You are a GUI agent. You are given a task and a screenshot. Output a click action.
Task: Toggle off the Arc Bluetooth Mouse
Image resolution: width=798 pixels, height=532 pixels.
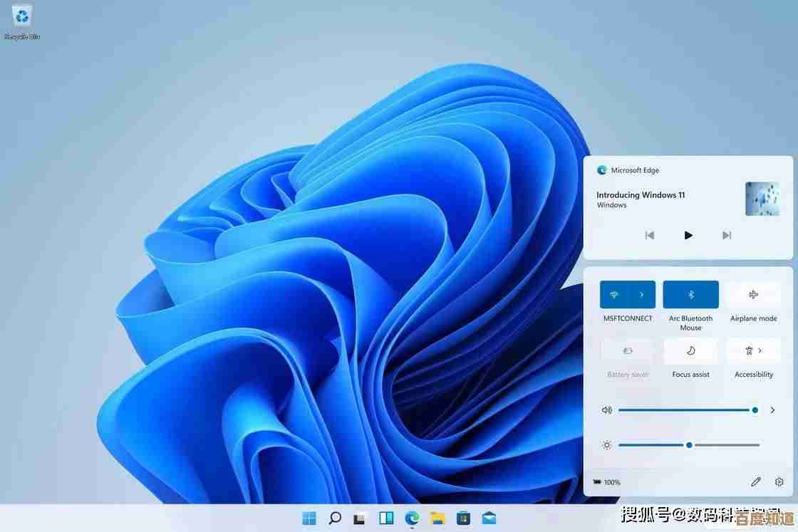[690, 294]
